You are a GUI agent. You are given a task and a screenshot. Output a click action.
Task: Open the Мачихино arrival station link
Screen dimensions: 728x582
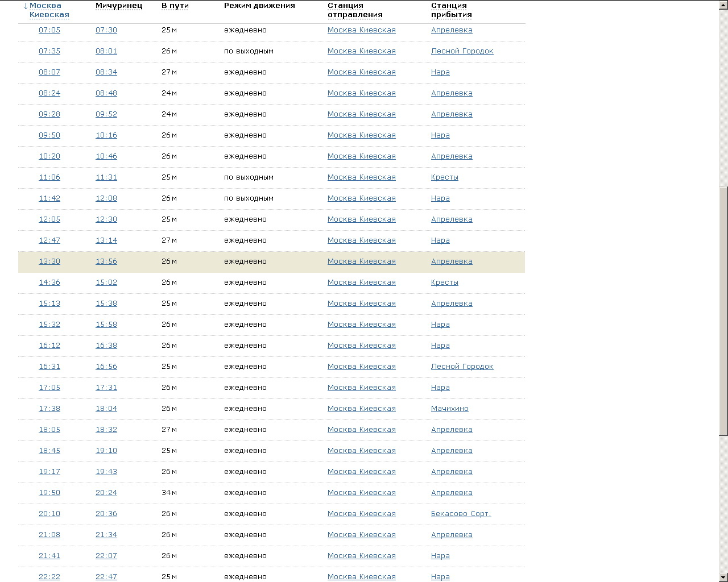[449, 409]
